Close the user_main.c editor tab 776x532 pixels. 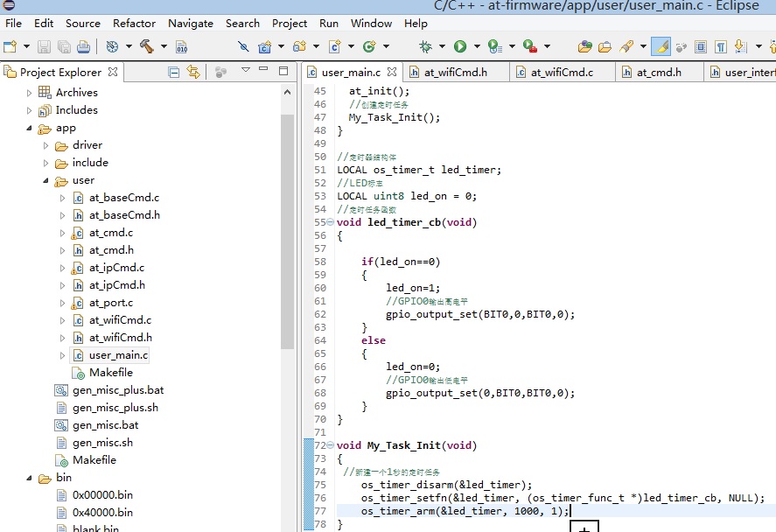pos(392,72)
